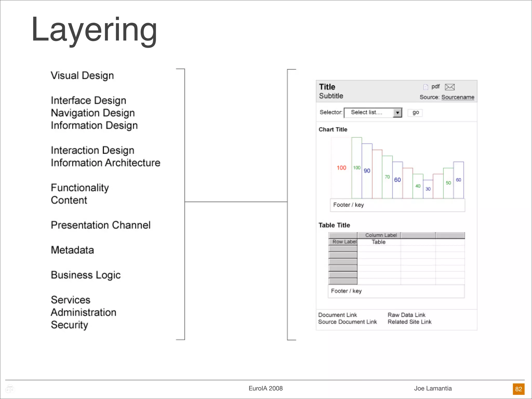Image resolution: width=532 pixels, height=399 pixels.
Task: Click the Security text
Action: [69, 325]
